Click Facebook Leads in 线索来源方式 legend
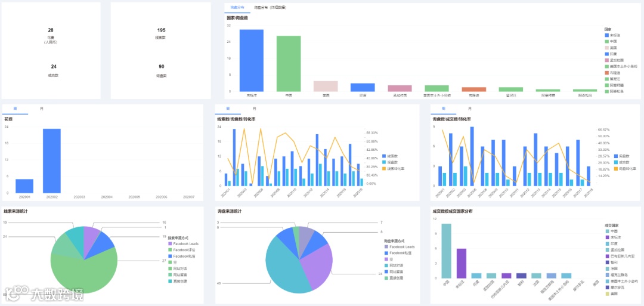644x306 pixels. click(x=183, y=243)
